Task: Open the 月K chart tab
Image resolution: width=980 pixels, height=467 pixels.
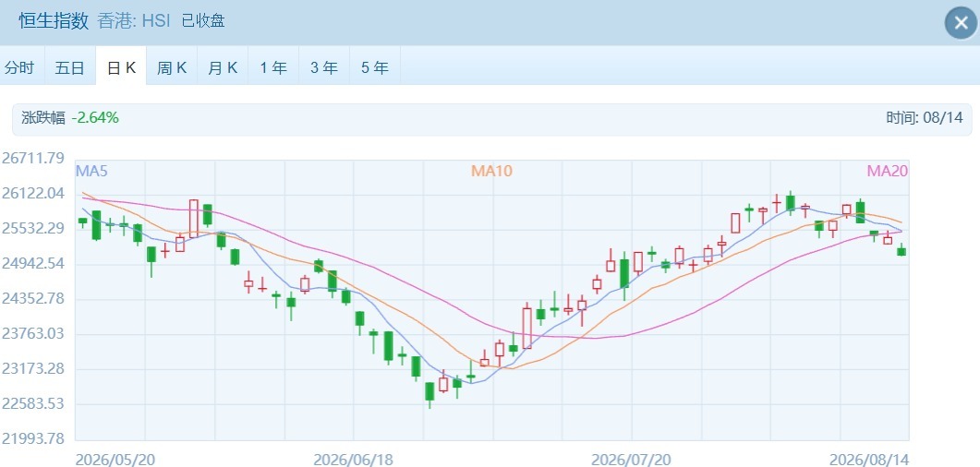Action: tap(223, 67)
